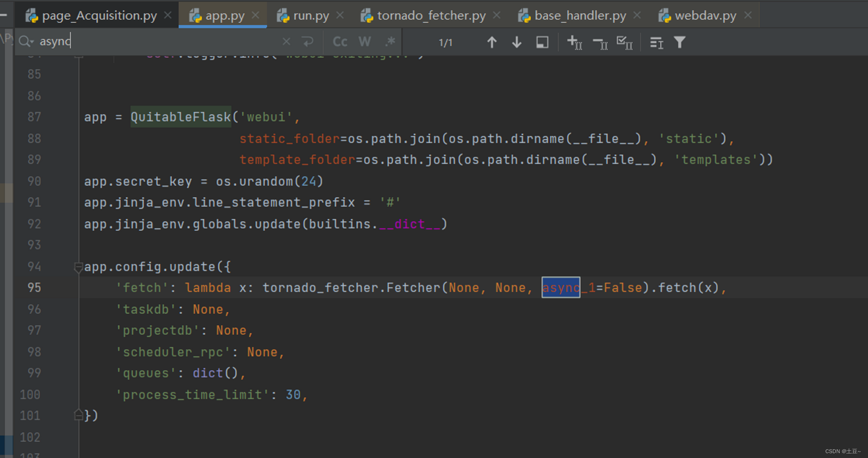Close the page_Acquisition.py tab
The image size is (868, 458).
(x=168, y=16)
